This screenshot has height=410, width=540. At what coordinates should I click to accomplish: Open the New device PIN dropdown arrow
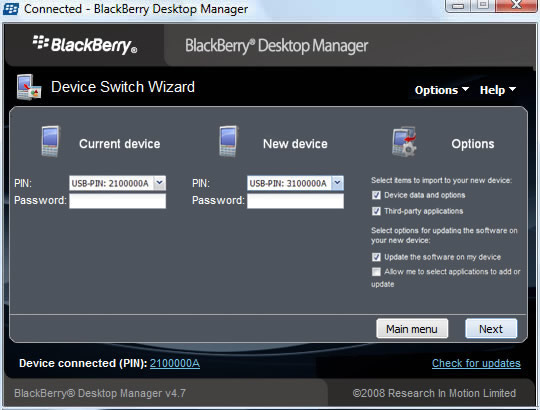coord(338,183)
